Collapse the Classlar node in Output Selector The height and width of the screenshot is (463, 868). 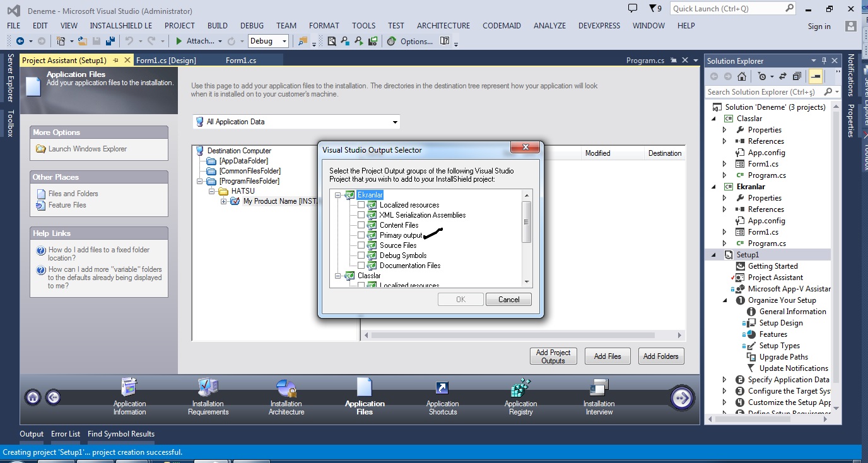tap(339, 276)
